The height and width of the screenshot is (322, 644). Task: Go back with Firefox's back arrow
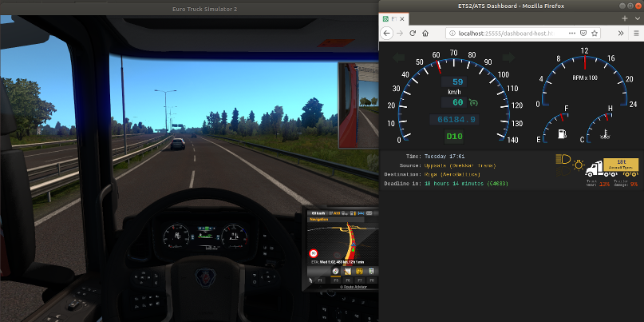point(386,34)
